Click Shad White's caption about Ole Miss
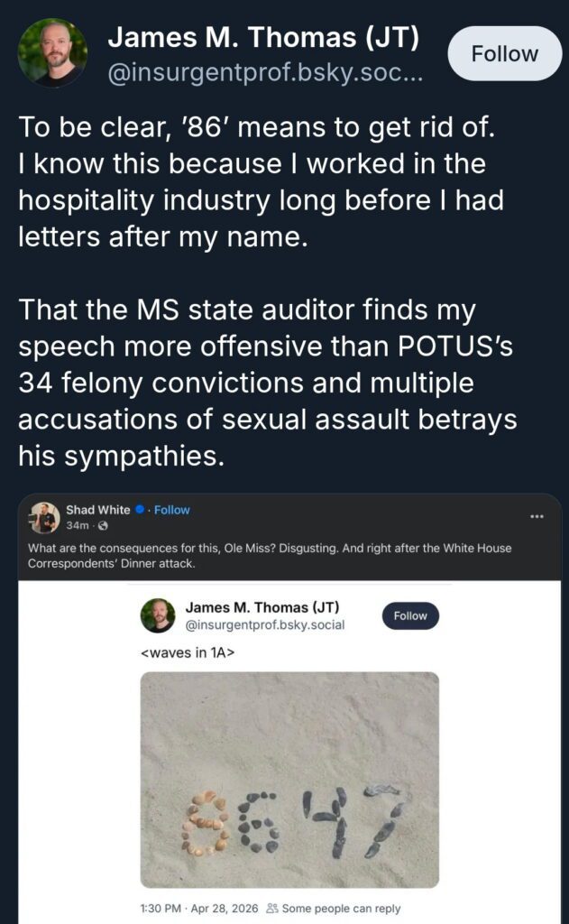The image size is (569, 924). [x=271, y=554]
